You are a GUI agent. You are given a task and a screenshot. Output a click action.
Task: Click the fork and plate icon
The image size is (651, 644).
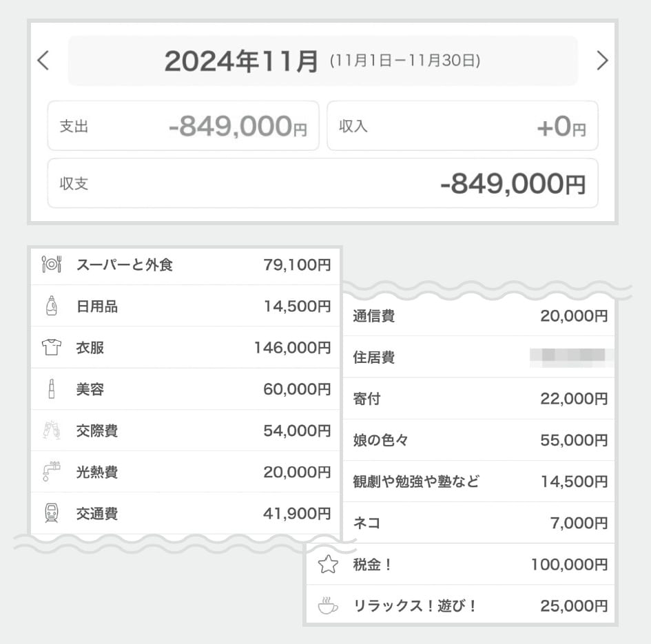[x=52, y=264]
